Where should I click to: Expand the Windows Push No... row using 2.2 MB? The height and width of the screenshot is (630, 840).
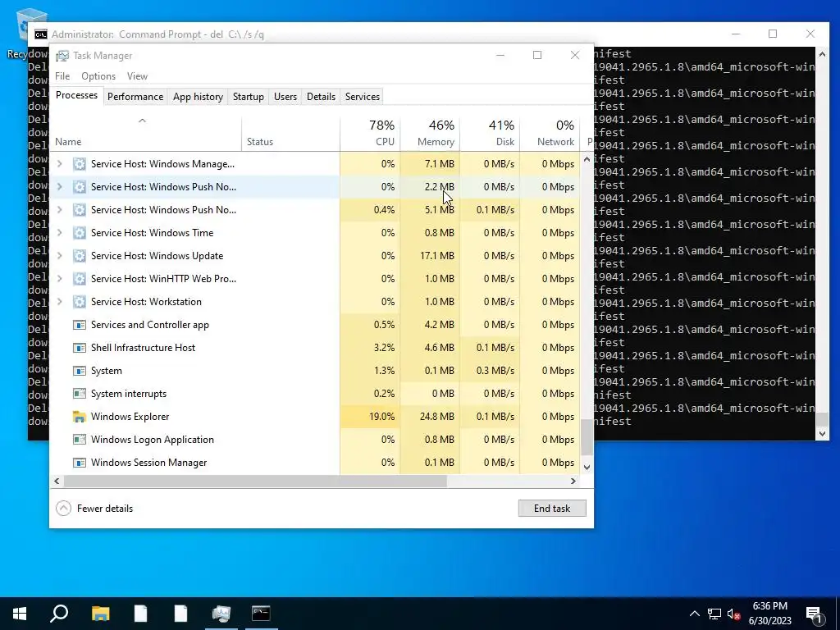coord(59,187)
